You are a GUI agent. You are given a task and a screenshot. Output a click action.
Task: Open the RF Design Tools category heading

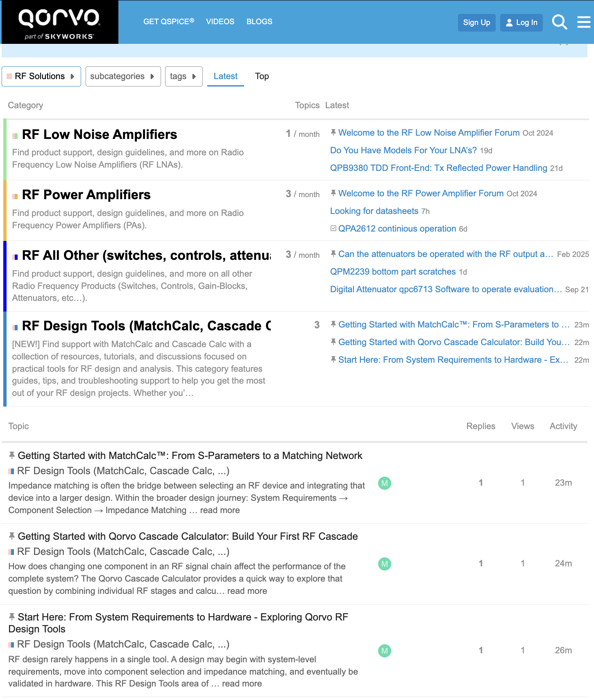click(x=146, y=326)
